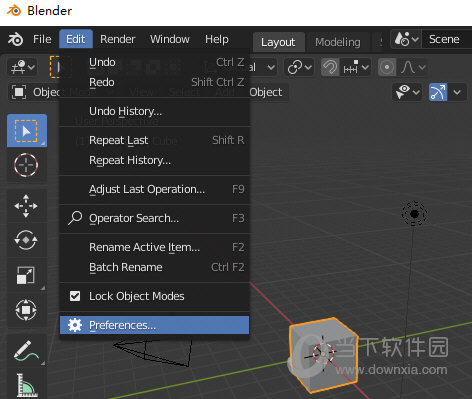Click the gear icon beside Preferences
This screenshot has width=472, height=399.
(75, 325)
